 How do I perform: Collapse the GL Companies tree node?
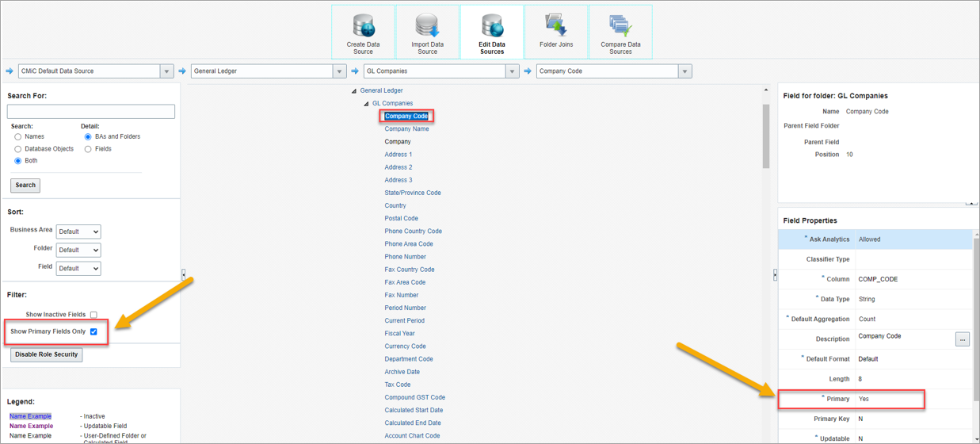click(367, 104)
